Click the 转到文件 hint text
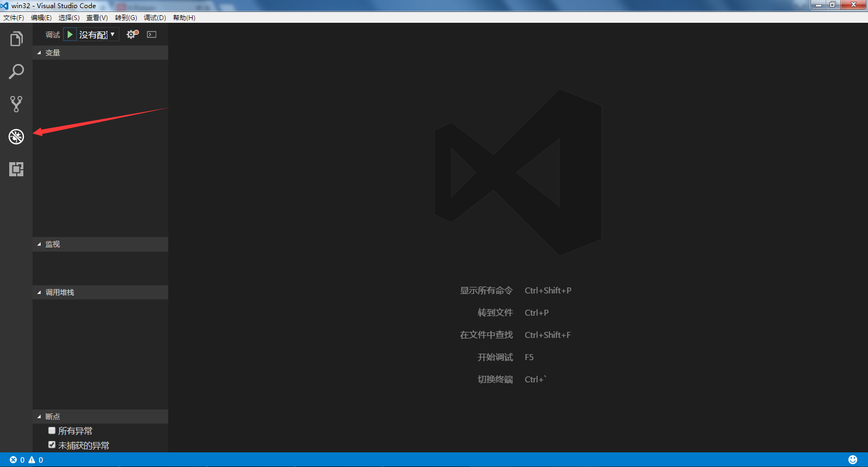 tap(495, 313)
